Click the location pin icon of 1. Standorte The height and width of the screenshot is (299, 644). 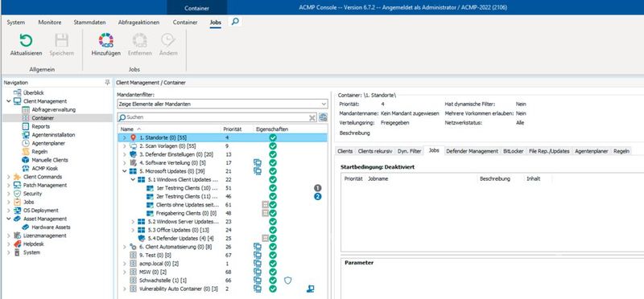click(x=133, y=137)
